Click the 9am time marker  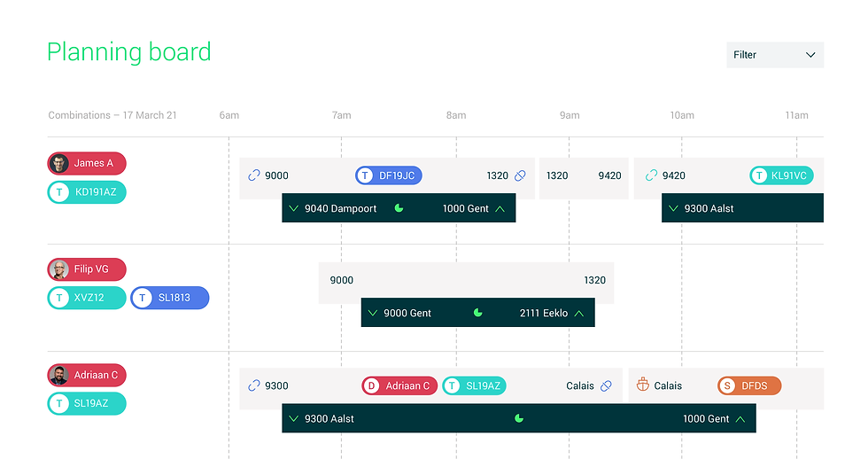tap(570, 115)
